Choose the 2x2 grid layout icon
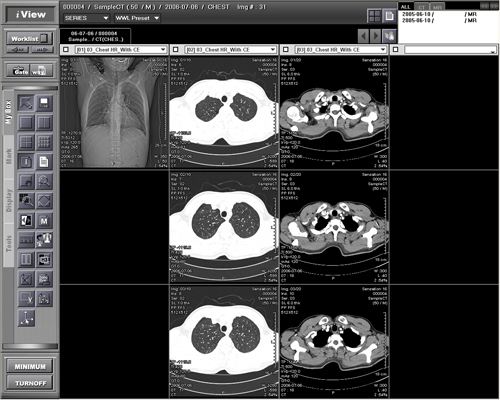The width and height of the screenshot is (500, 400). 26,142
